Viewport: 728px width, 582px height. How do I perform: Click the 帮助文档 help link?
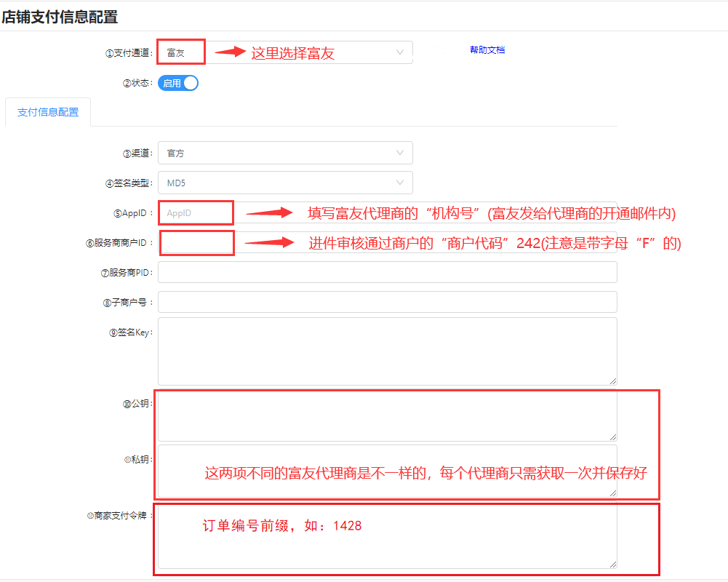pyautogui.click(x=487, y=49)
